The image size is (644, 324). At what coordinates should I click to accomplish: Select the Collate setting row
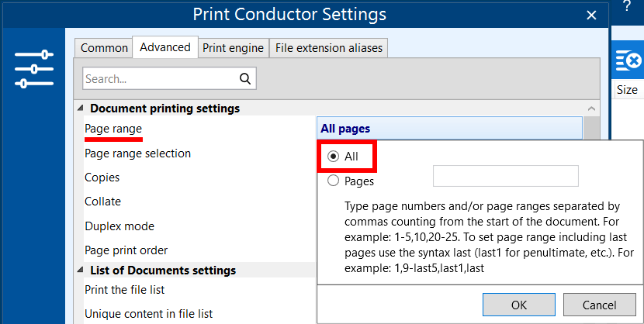coord(199,202)
